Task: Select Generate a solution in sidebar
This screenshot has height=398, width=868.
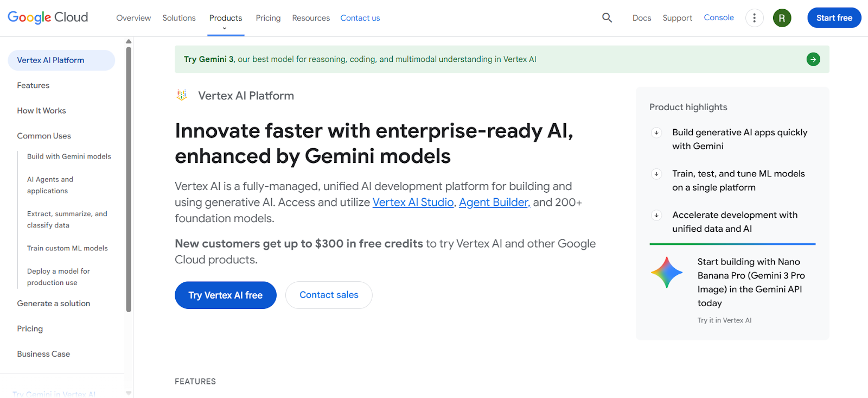Action: pyautogui.click(x=54, y=304)
